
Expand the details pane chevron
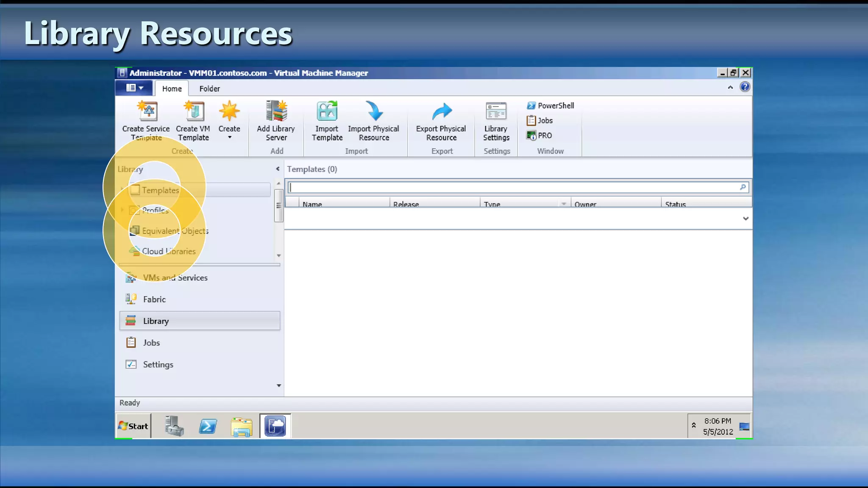[746, 219]
